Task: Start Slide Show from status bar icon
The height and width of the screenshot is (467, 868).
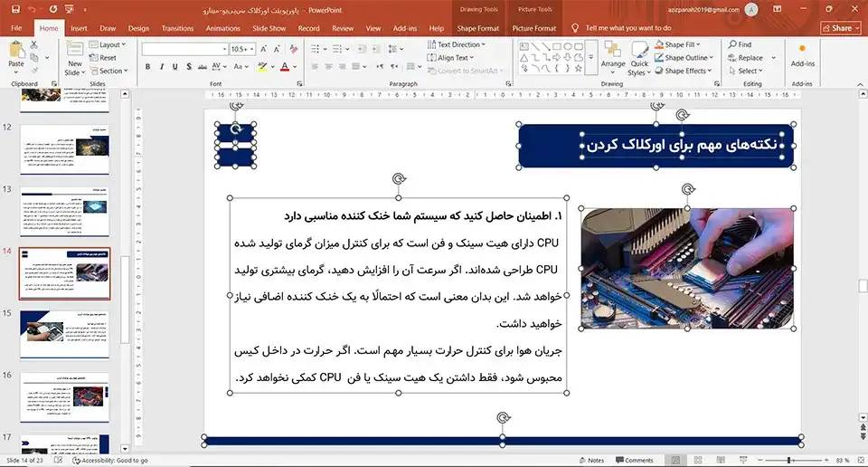Action: point(743,461)
